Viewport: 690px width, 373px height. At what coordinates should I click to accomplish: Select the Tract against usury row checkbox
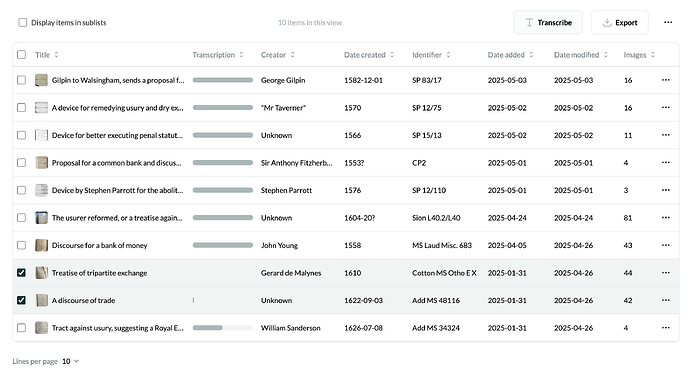pos(21,328)
